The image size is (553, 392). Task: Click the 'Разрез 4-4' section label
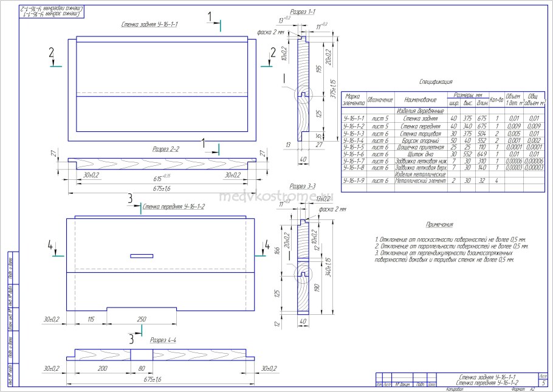tap(163, 340)
